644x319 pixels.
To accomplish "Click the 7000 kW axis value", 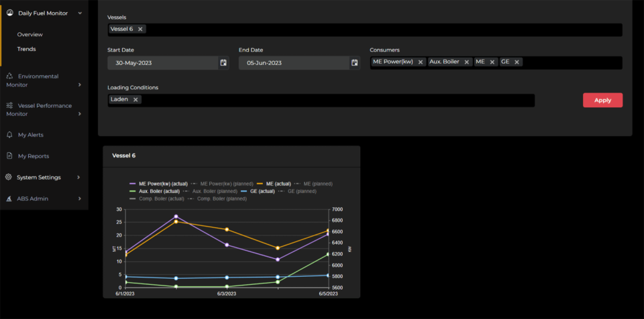I will [x=337, y=209].
